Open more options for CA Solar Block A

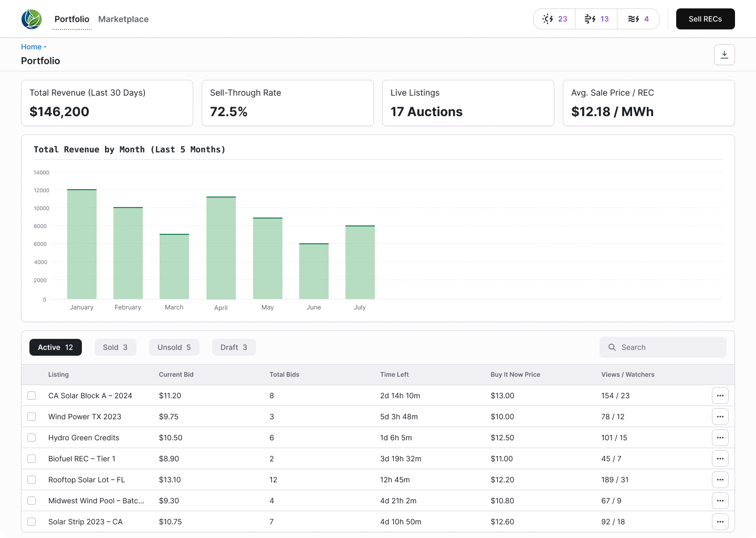coord(720,396)
